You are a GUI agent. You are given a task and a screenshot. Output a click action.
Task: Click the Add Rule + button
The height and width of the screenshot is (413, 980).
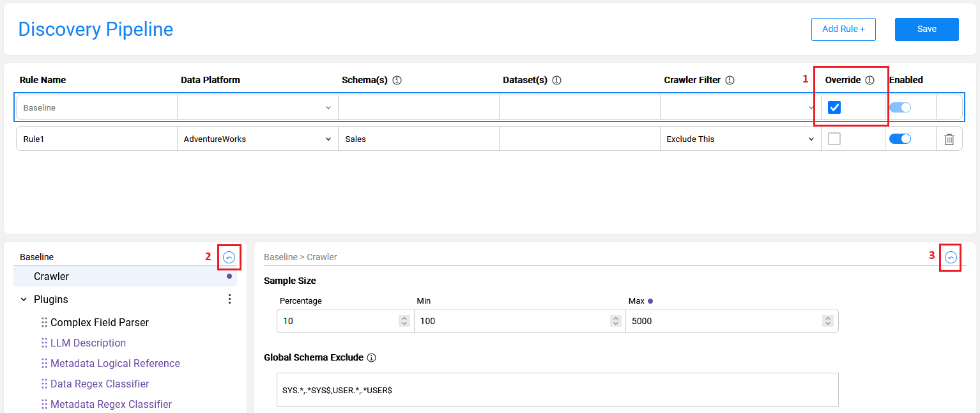pos(843,29)
